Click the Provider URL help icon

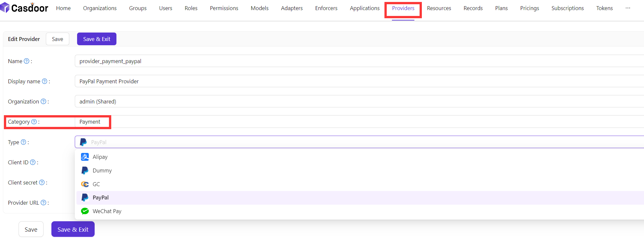[43, 203]
